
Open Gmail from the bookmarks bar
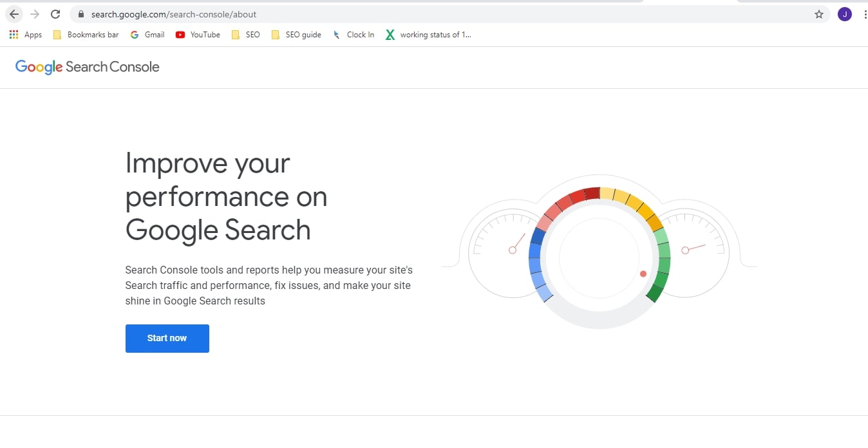tap(147, 35)
